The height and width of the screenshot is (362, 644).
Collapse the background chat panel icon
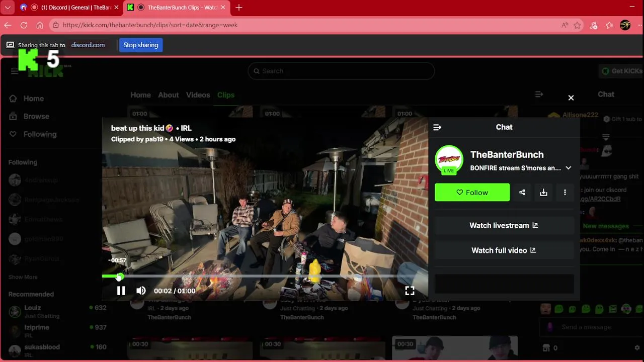pos(539,94)
